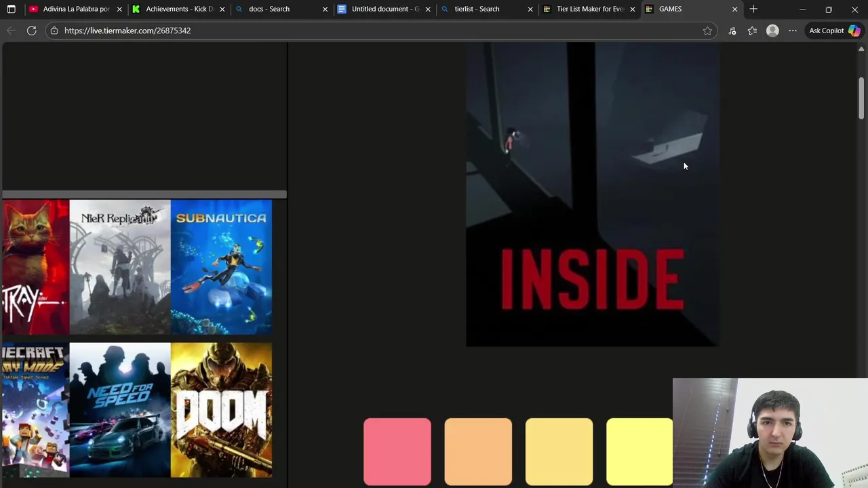
Task: Click the back navigation arrow
Action: [11, 30]
